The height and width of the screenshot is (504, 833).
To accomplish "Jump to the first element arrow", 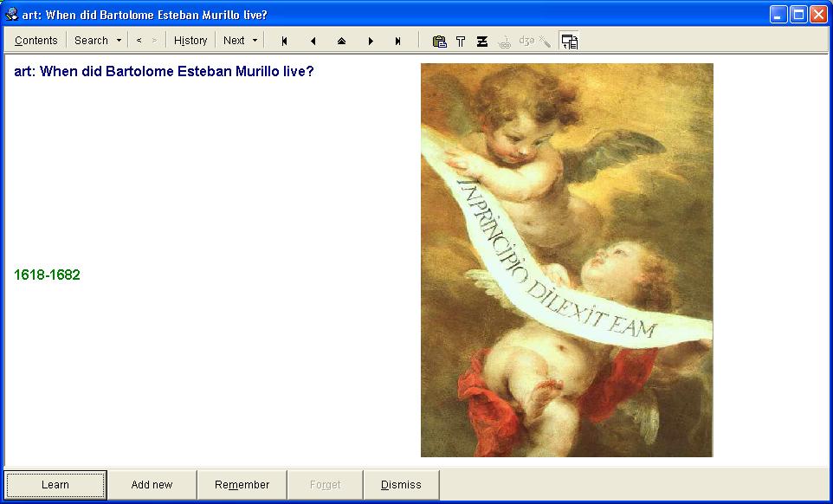I will tap(284, 41).
